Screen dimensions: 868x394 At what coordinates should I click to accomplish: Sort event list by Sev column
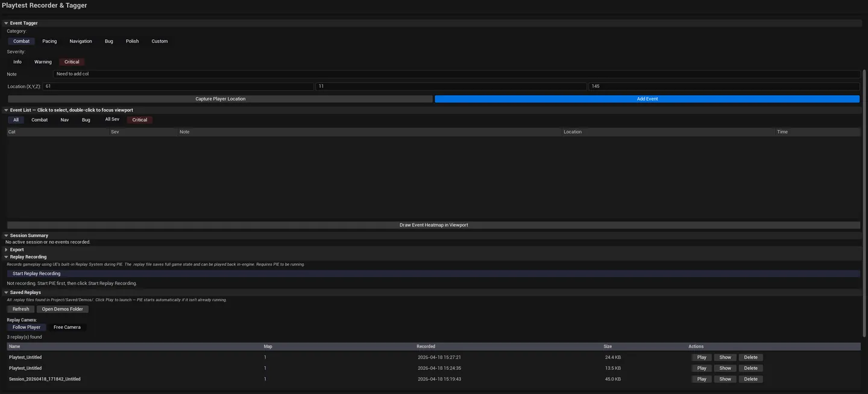(x=143, y=132)
